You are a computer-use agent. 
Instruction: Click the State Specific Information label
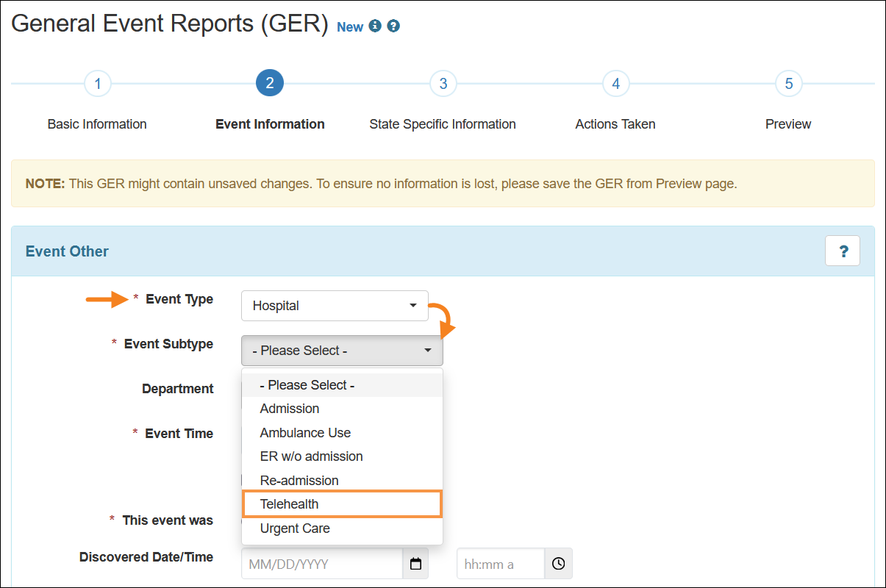click(443, 124)
